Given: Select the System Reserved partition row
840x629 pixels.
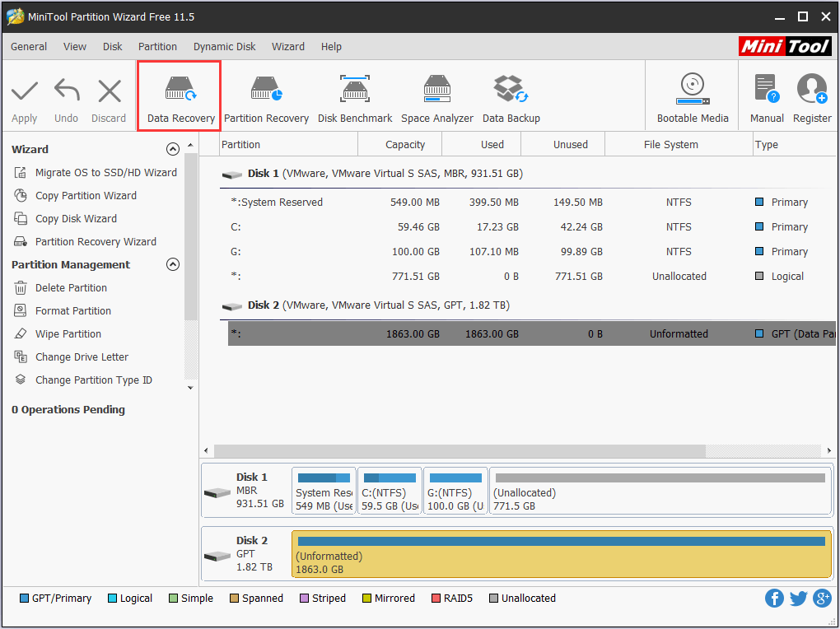Looking at the screenshot, I should [531, 202].
